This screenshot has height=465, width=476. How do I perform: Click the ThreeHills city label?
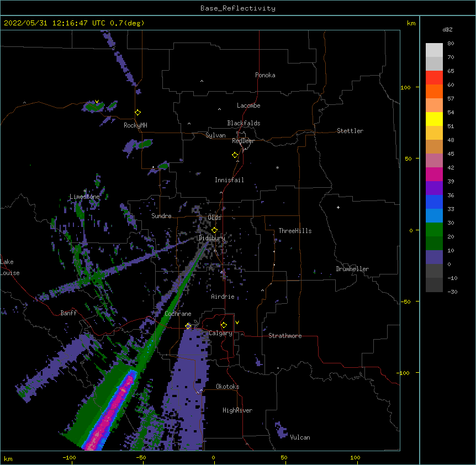pos(295,231)
